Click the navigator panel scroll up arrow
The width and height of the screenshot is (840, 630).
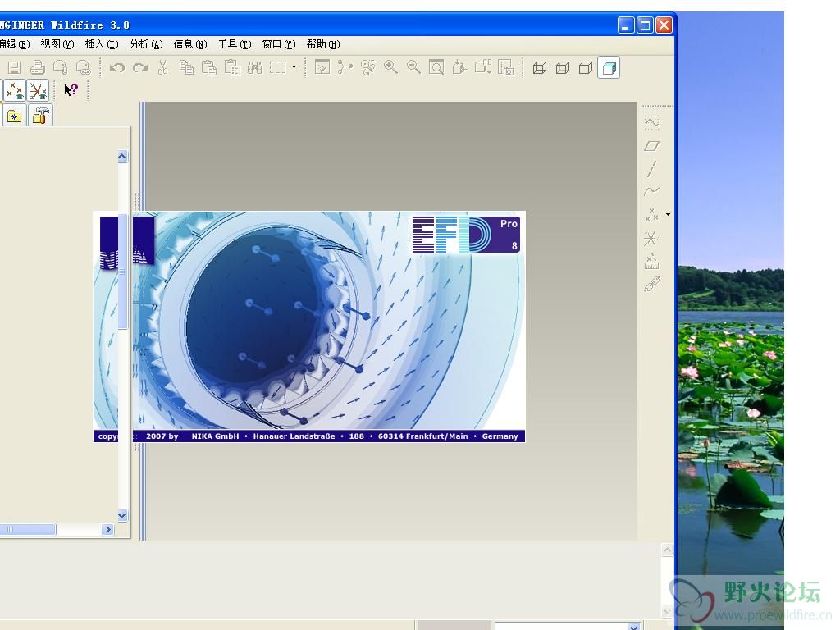click(x=122, y=157)
